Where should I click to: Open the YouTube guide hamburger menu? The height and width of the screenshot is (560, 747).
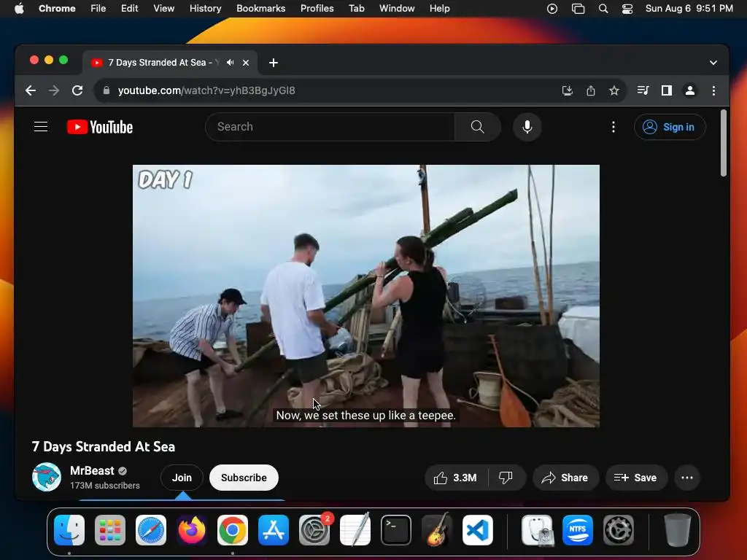41,127
